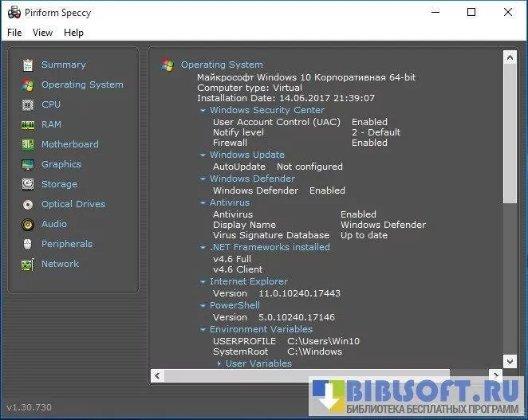
Task: Click the Optical Drives disc icon
Action: click(28, 204)
